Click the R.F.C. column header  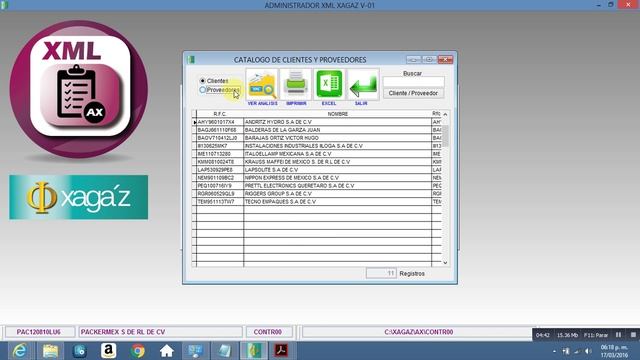[x=220, y=114]
